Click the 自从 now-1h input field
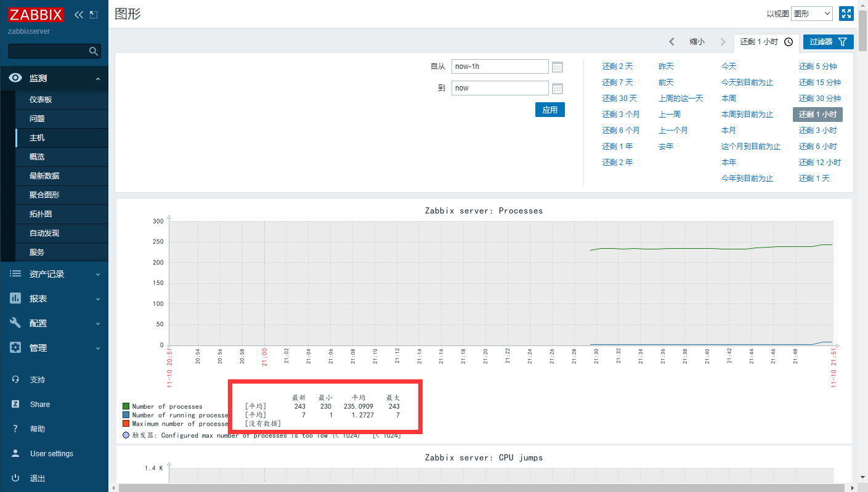This screenshot has width=868, height=492. (500, 67)
